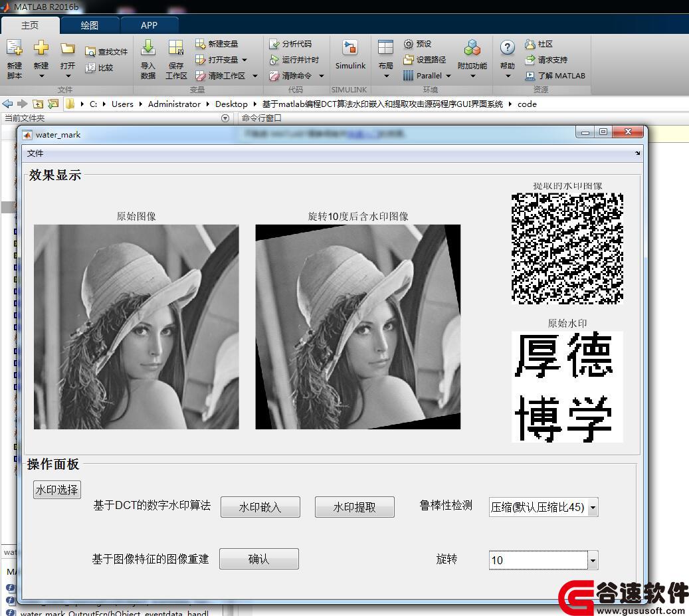This screenshot has height=616, width=689.
Task: Click Community (社区) in resources
Action: click(539, 44)
